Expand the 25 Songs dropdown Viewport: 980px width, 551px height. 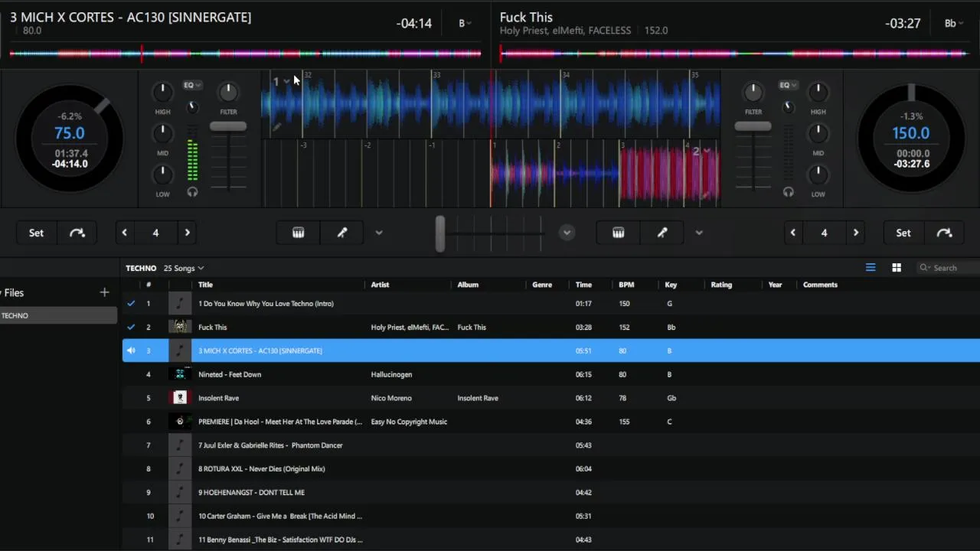[x=184, y=269]
